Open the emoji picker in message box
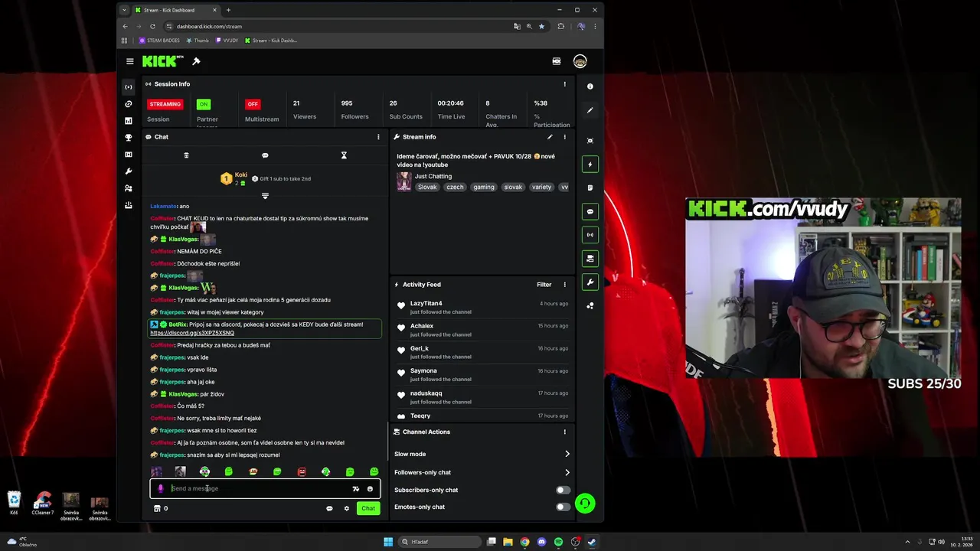The height and width of the screenshot is (551, 980). pyautogui.click(x=370, y=489)
